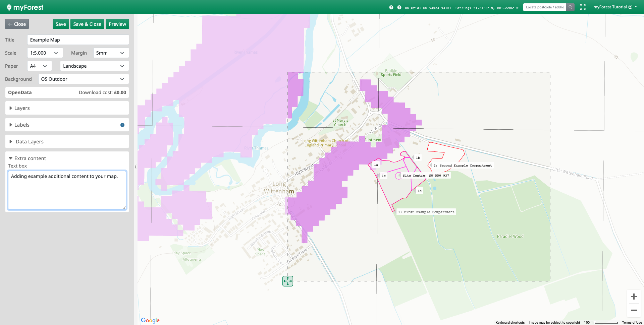644x325 pixels.
Task: Zoom out using the map minus button
Action: coord(634,310)
